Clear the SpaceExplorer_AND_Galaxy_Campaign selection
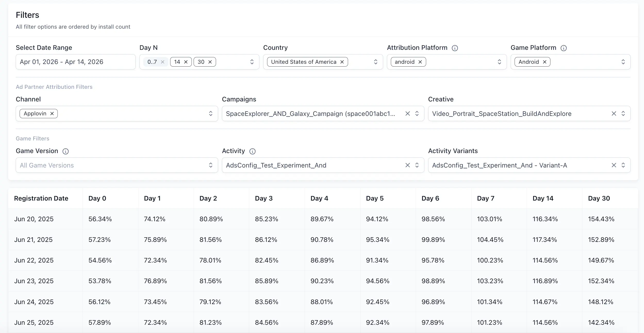The height and width of the screenshot is (333, 644). click(x=407, y=114)
